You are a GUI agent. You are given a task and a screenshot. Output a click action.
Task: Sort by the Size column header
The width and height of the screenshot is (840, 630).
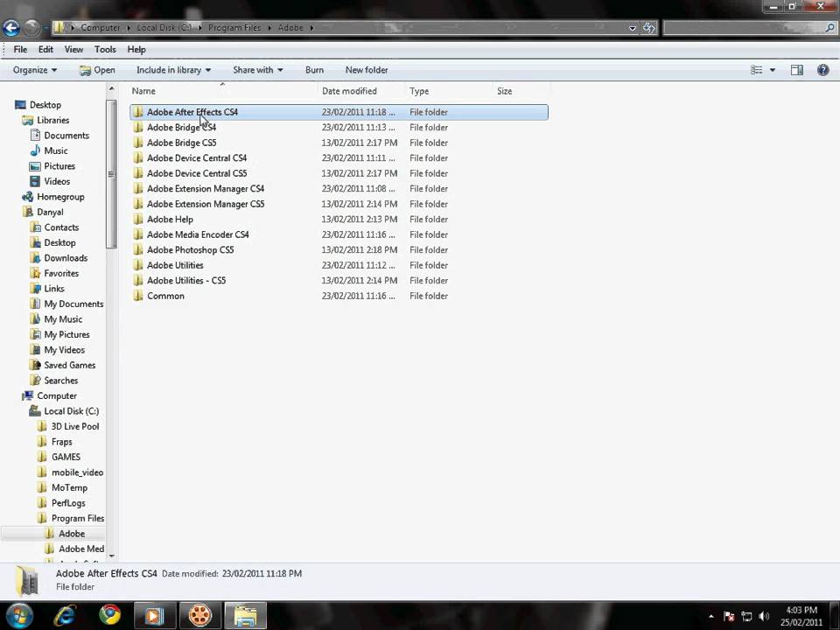pyautogui.click(x=504, y=91)
